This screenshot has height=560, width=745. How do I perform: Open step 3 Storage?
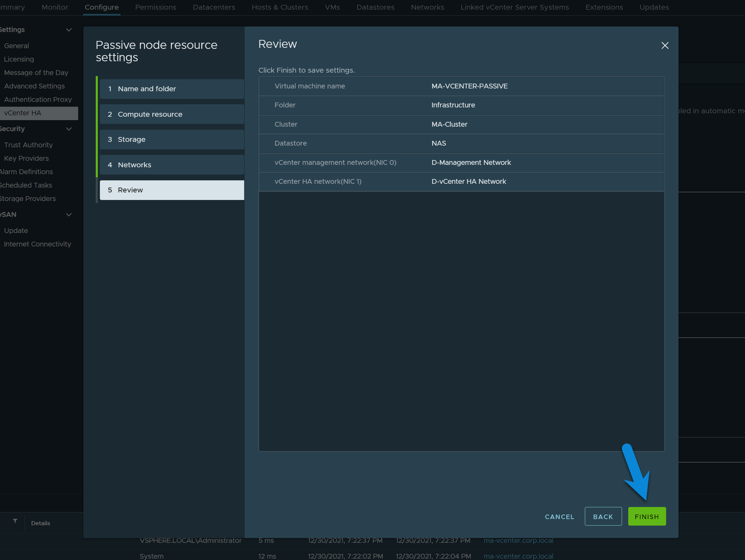172,139
